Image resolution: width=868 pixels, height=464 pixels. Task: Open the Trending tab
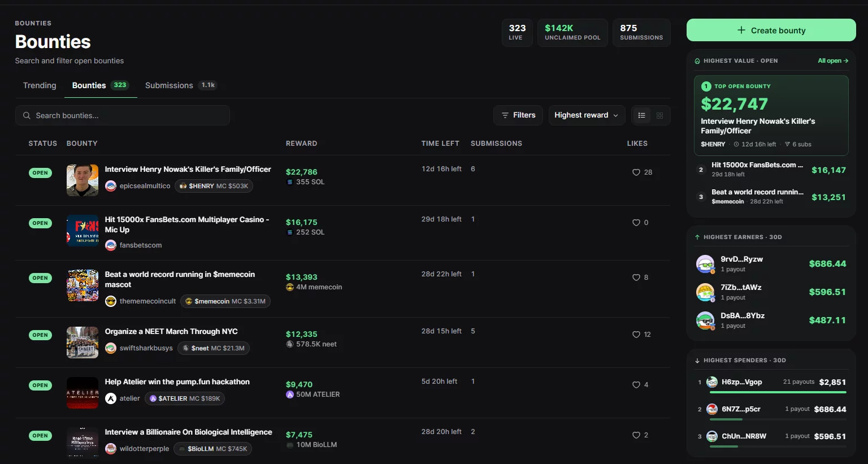pos(40,85)
